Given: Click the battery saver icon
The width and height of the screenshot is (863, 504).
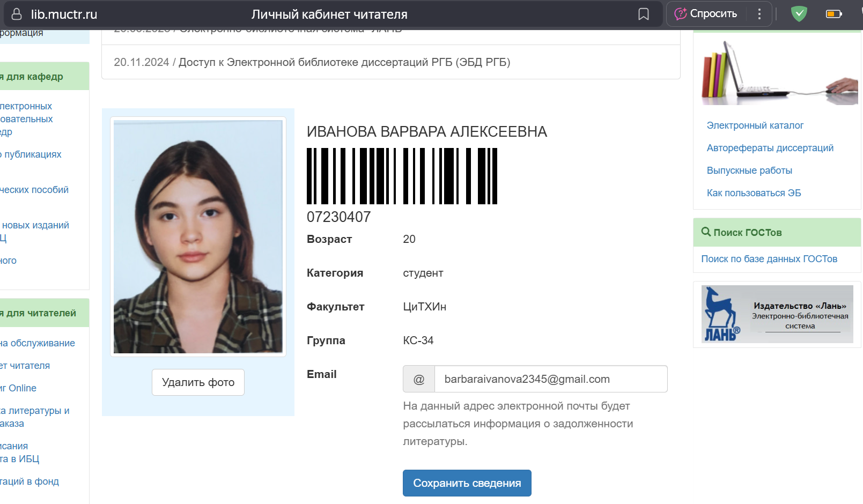Looking at the screenshot, I should (834, 14).
